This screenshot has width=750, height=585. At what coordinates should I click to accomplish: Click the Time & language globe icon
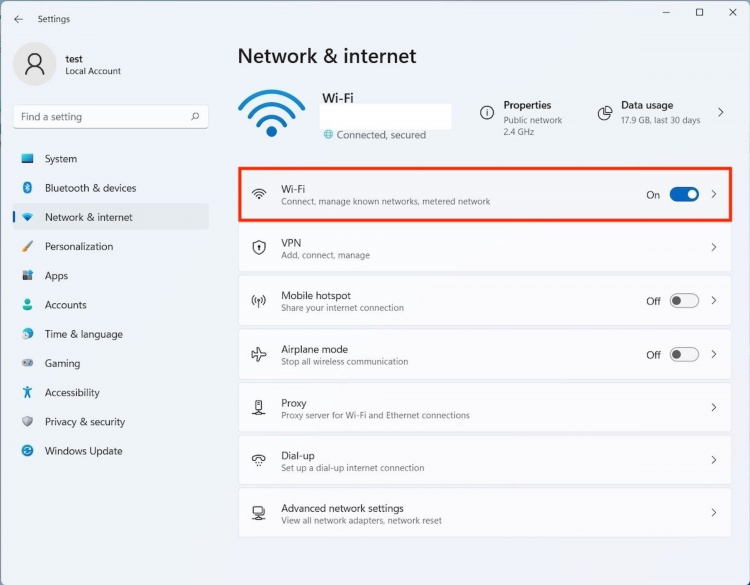(x=27, y=333)
